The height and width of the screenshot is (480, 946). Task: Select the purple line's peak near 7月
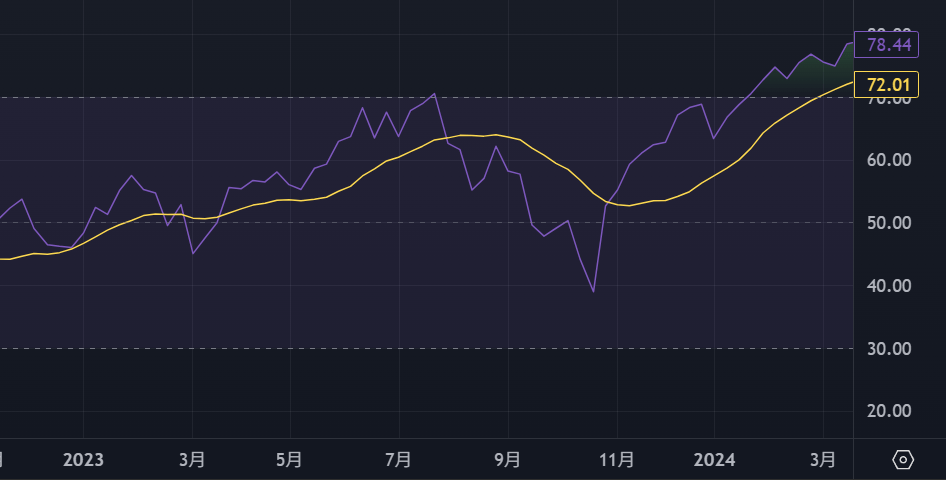[434, 94]
